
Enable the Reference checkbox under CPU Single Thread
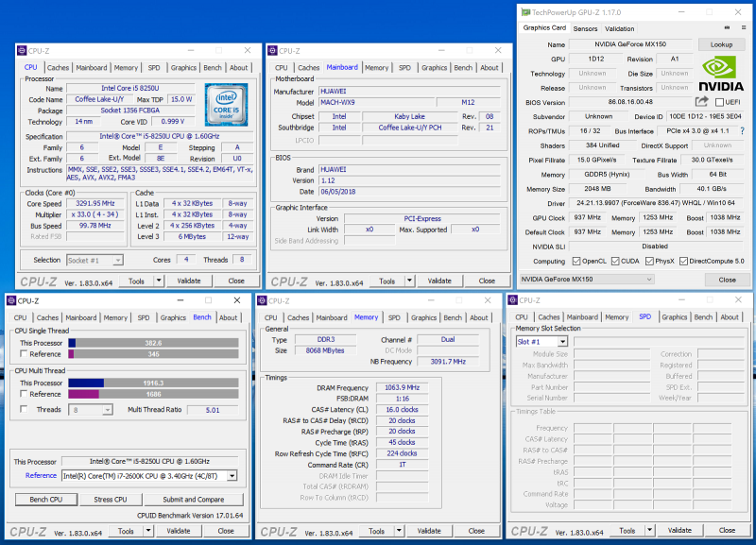23,353
